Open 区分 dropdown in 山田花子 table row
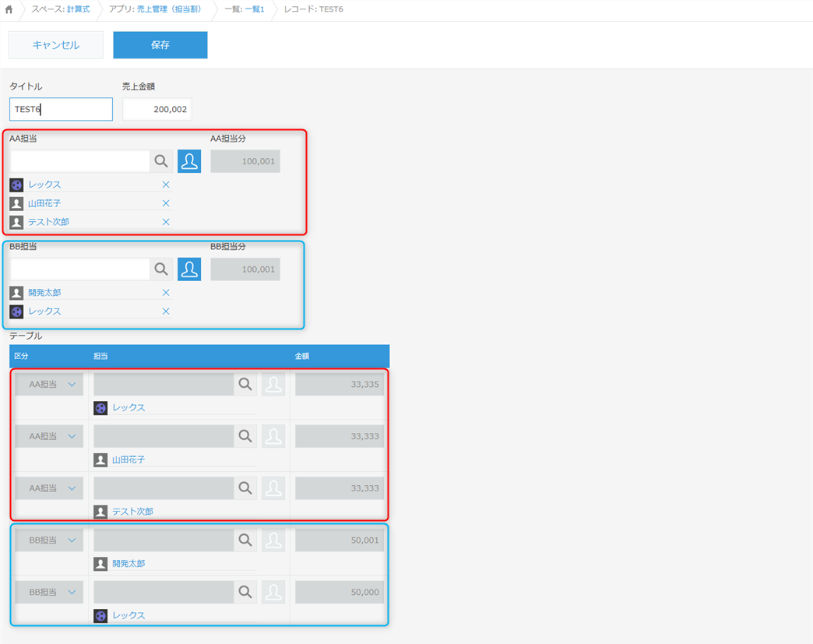Screen dimensions: 813x644 (49, 436)
